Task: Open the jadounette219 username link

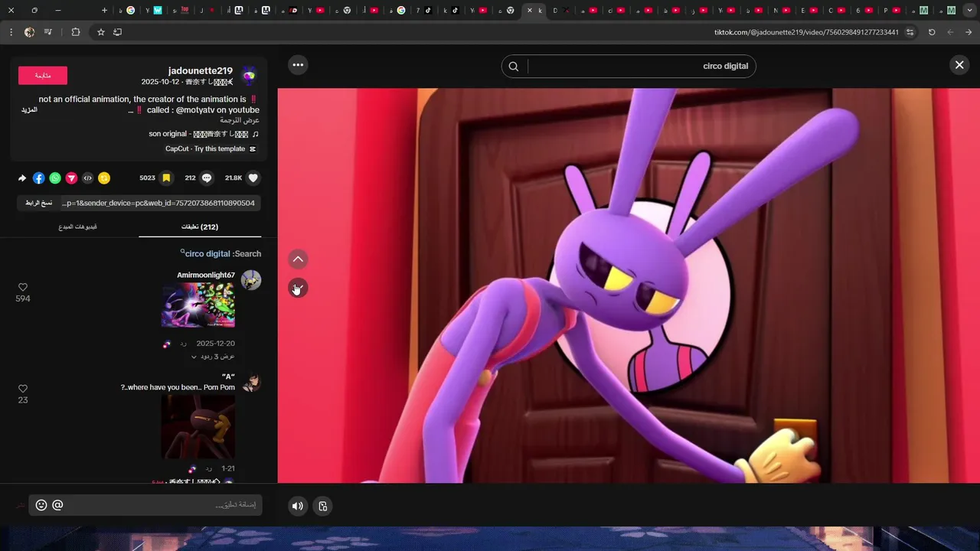Action: [x=201, y=70]
